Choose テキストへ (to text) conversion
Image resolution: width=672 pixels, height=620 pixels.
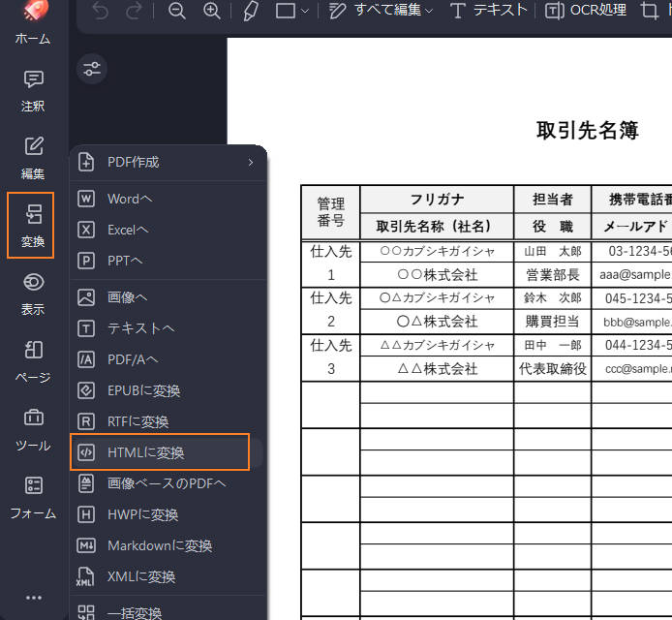coord(168,328)
